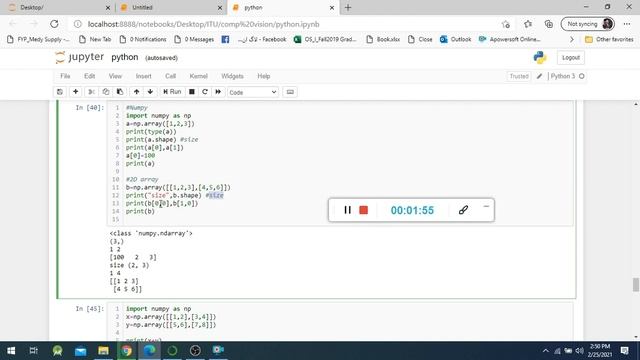Click the Python logo icon
The image size is (640, 360).
[x=540, y=58]
